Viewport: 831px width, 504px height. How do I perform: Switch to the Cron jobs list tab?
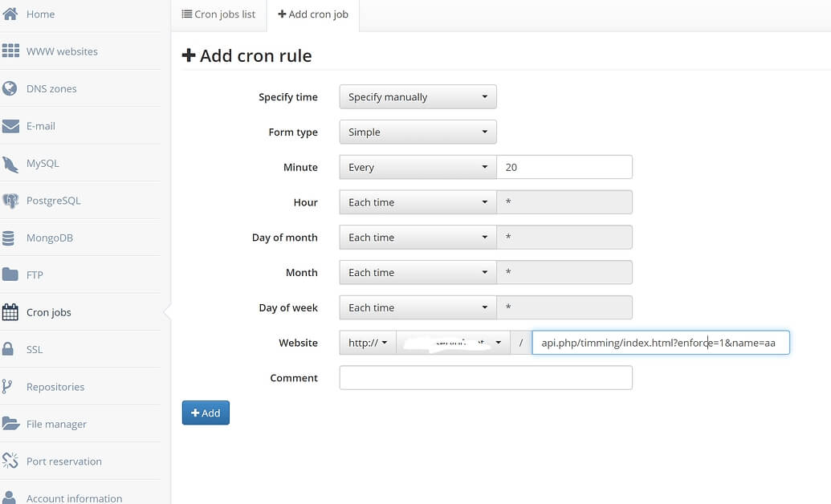tap(218, 14)
